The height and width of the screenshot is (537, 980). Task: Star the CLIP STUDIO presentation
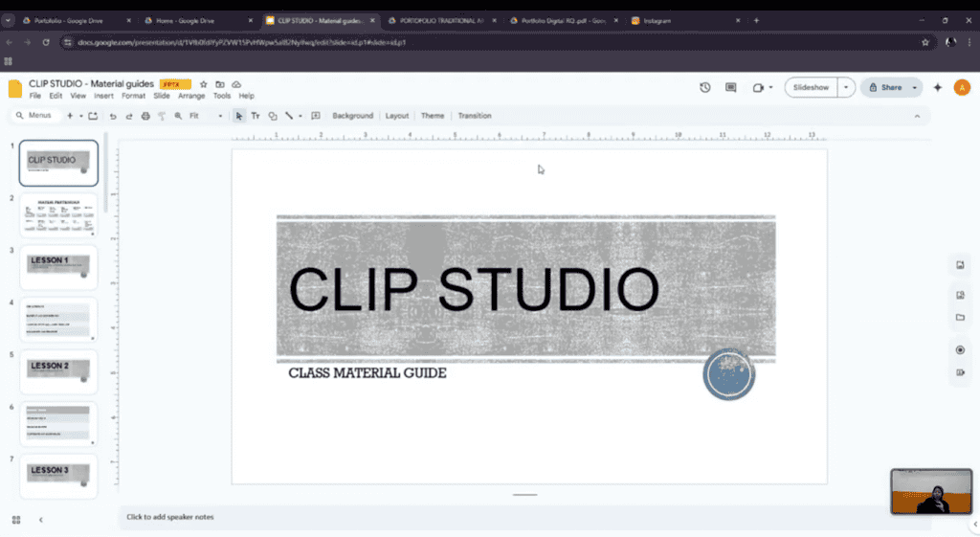coord(203,84)
